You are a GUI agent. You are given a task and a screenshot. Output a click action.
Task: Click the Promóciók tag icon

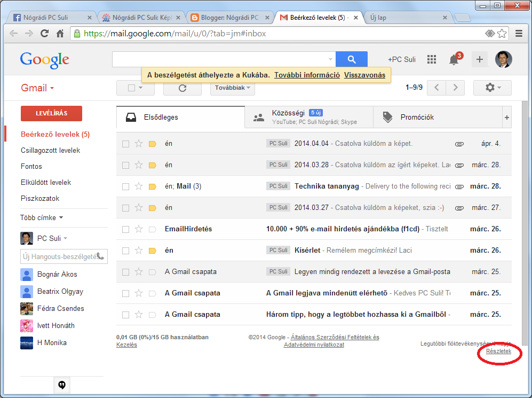coord(387,117)
